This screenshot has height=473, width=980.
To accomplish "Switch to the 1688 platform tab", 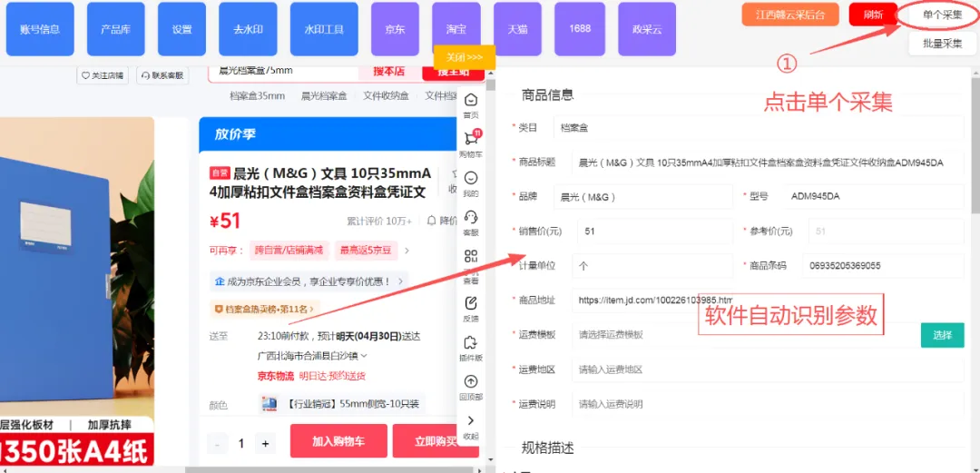I will pyautogui.click(x=580, y=29).
